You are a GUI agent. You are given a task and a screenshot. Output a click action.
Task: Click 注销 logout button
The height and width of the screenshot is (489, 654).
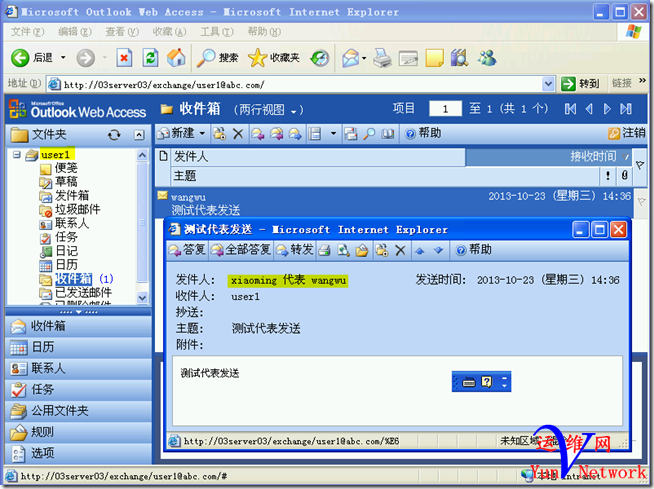click(626, 134)
